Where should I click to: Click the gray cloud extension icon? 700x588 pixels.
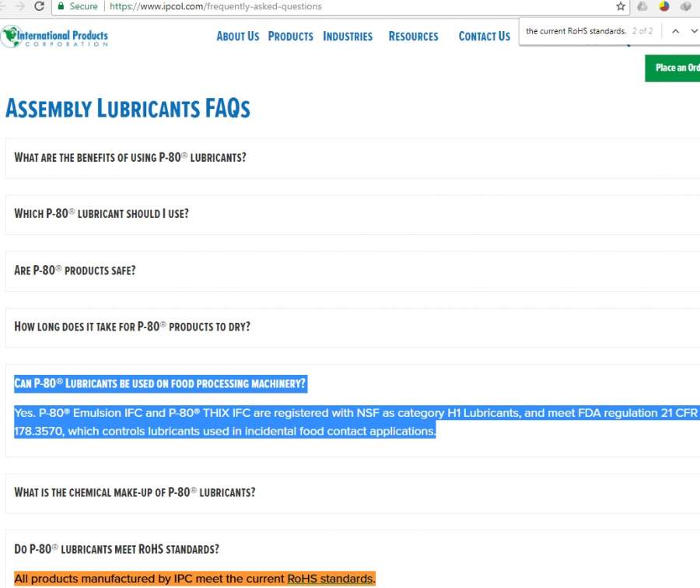pos(642,6)
